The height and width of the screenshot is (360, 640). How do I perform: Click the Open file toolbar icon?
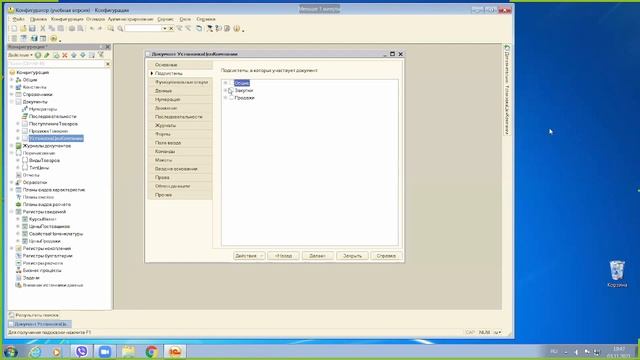(x=23, y=29)
